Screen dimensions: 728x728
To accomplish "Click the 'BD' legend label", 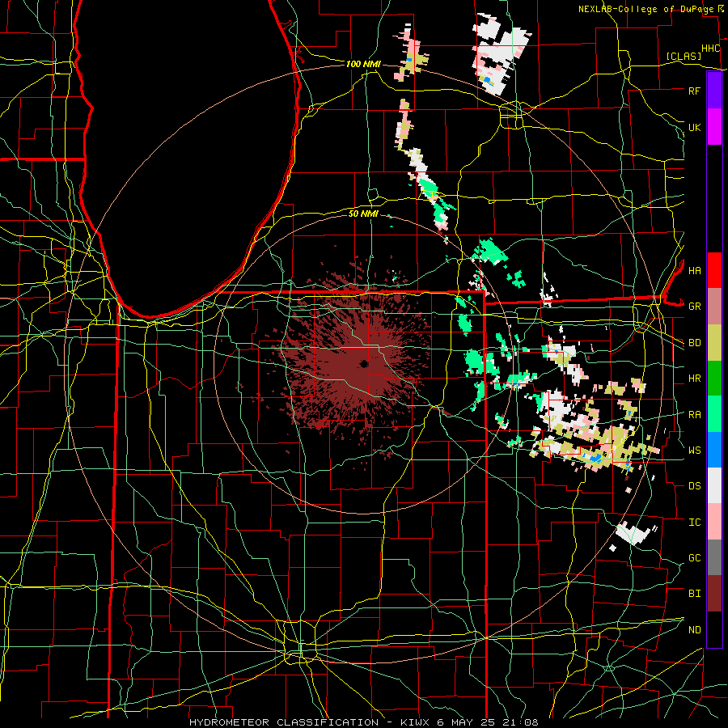I will [694, 343].
